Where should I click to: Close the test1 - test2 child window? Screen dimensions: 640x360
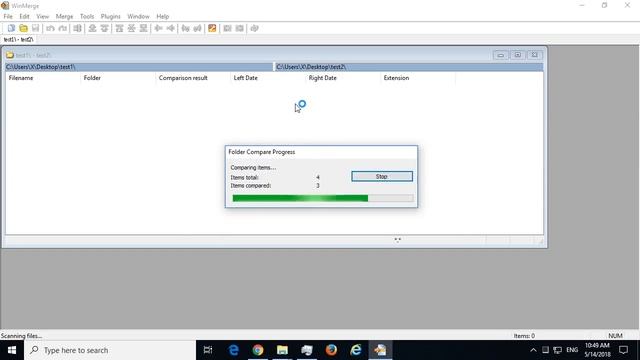[x=534, y=55]
